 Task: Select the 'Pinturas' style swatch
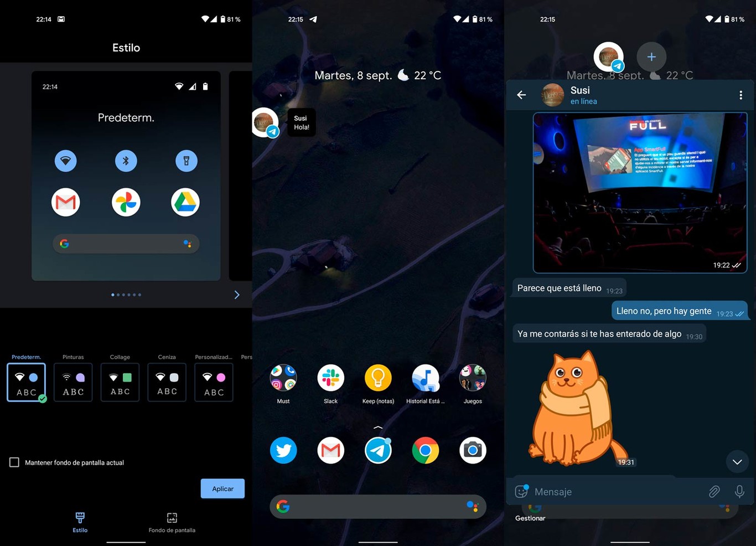(73, 382)
